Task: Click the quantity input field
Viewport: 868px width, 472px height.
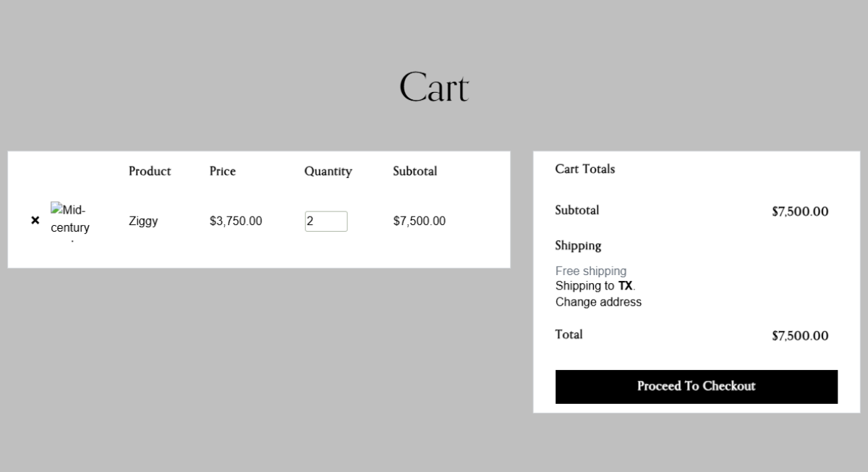Action: 325,222
